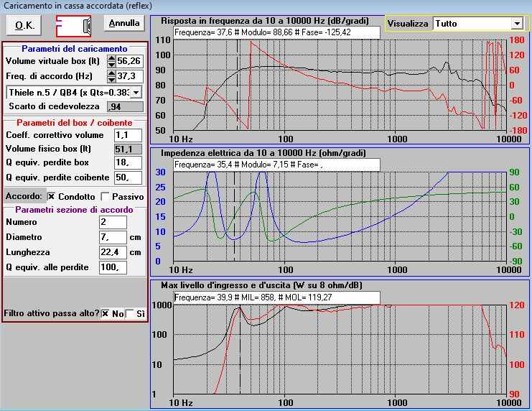Click the MIL/MOL readout Frequenza= 39,9
Viewport: 532px width, 411px height.
pyautogui.click(x=276, y=297)
